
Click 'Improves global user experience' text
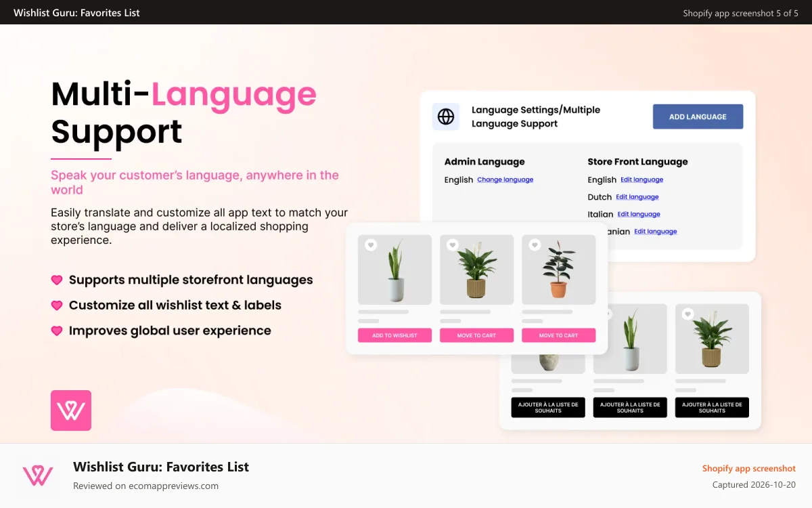170,331
